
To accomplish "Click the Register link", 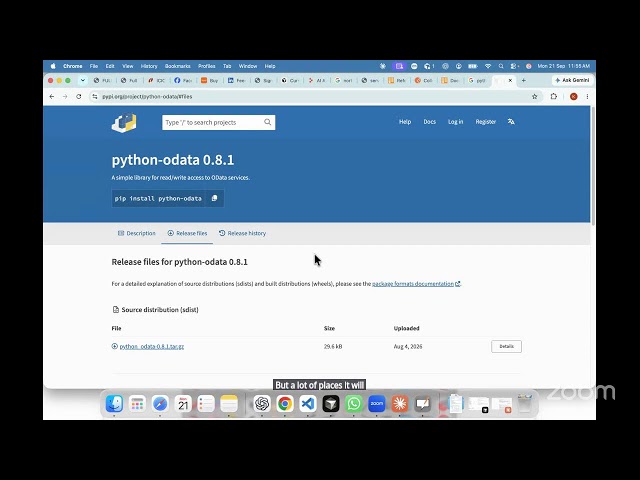I will 486,122.
